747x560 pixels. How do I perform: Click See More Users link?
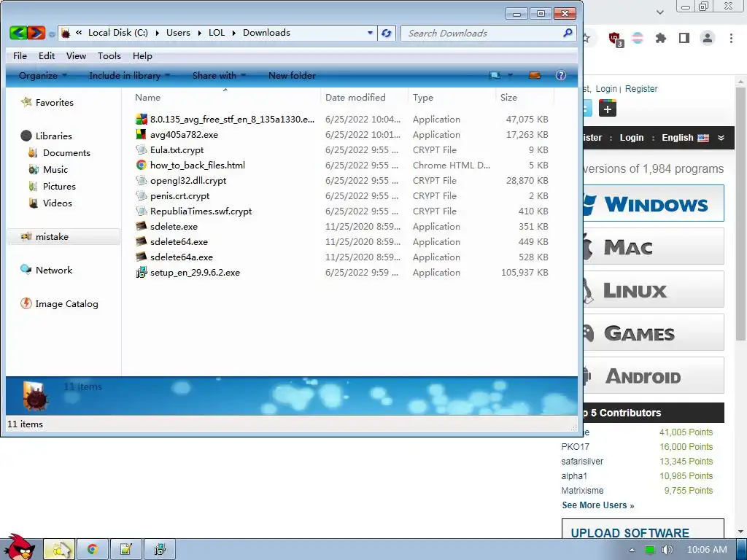pyautogui.click(x=598, y=505)
